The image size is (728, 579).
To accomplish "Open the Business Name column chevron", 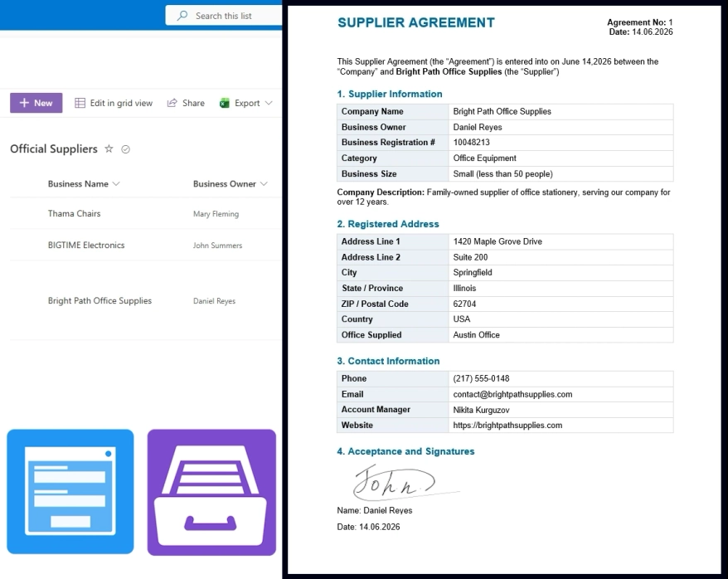I will (116, 184).
